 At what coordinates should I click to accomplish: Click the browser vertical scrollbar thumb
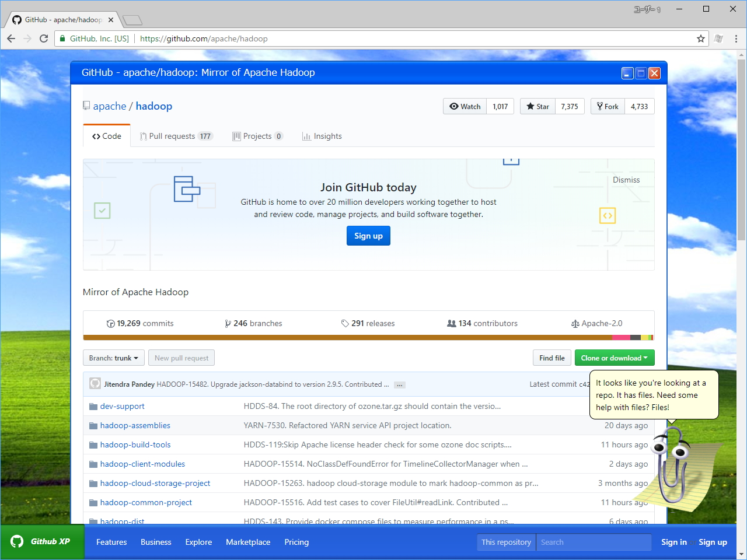(x=741, y=149)
